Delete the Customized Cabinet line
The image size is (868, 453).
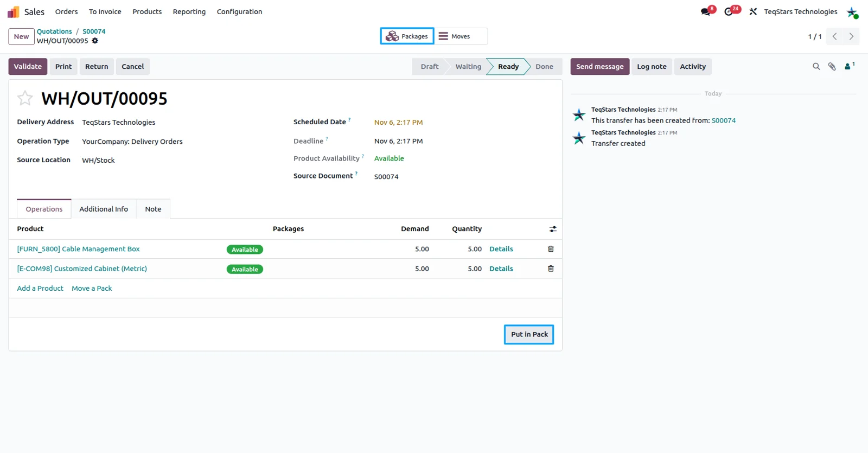click(x=551, y=269)
